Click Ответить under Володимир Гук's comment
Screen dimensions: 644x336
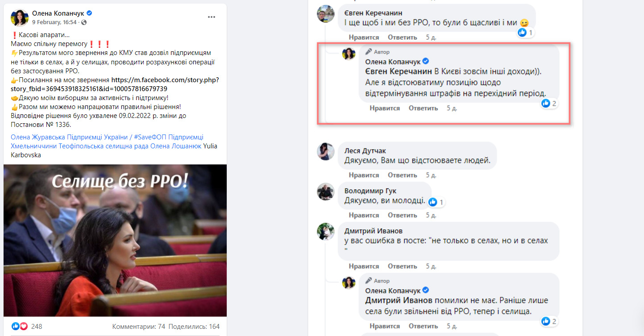tap(402, 215)
